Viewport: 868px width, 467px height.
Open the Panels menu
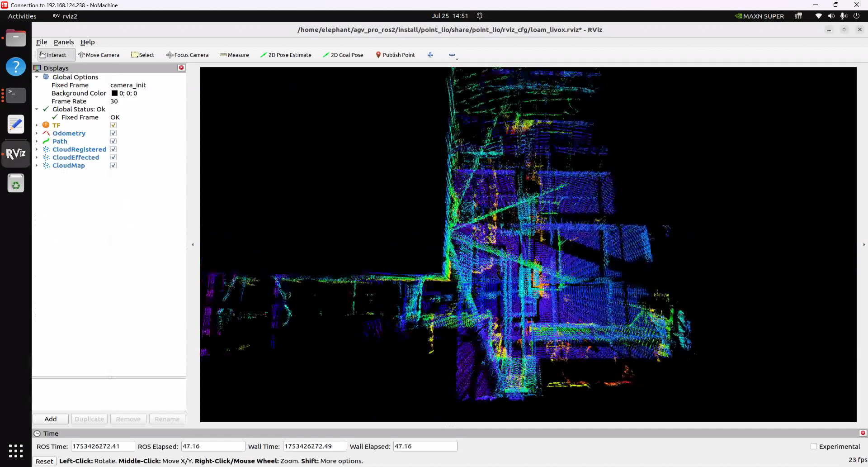[x=64, y=42]
